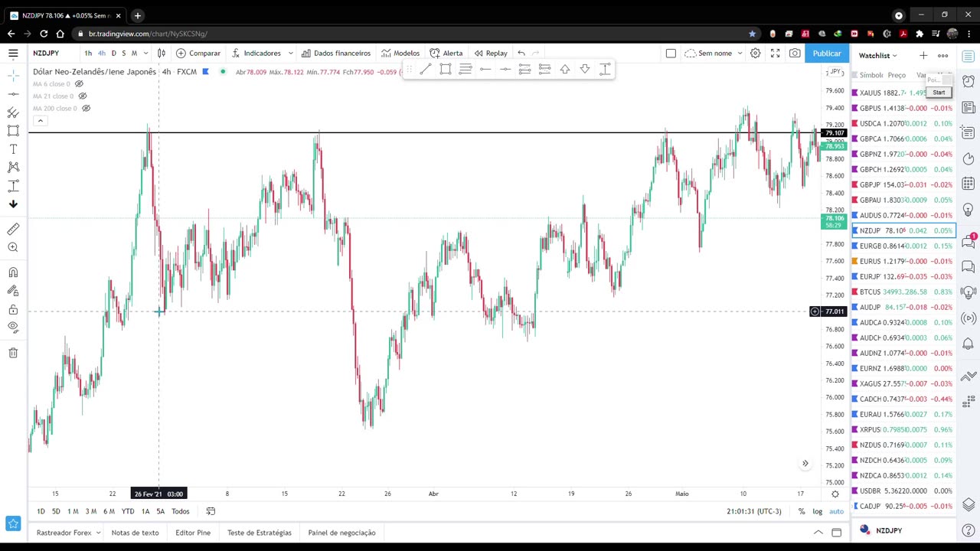The width and height of the screenshot is (980, 551).
Task: Open the go-to-date icon
Action: (211, 511)
